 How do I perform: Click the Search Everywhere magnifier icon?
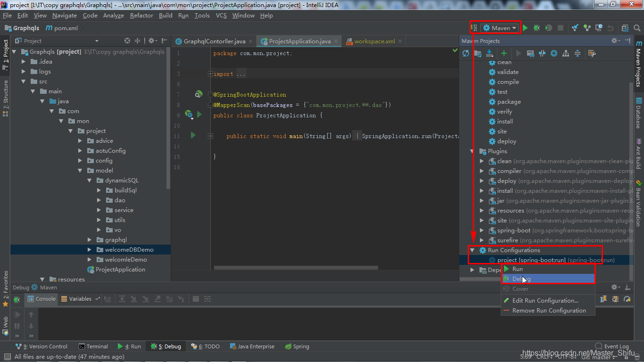point(636,28)
